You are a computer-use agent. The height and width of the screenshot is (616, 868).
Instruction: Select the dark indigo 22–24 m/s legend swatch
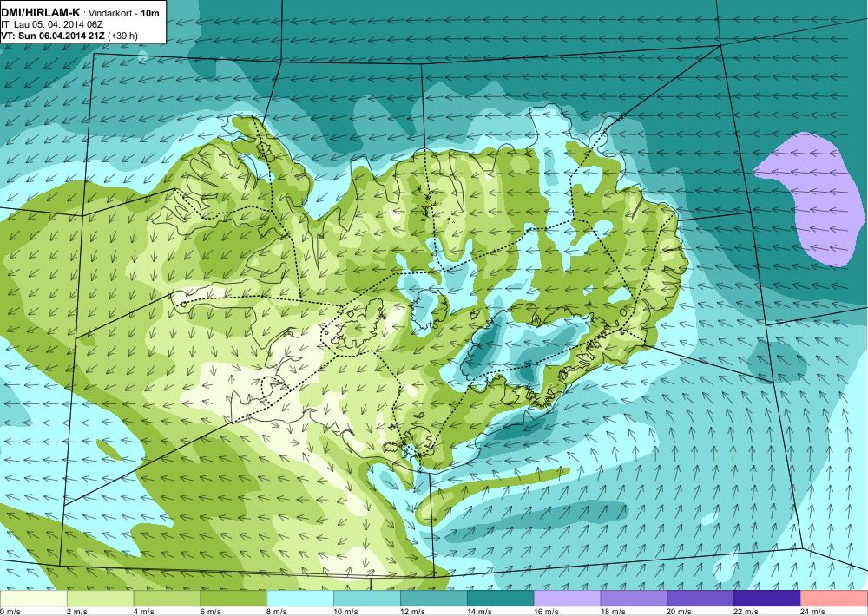pyautogui.click(x=767, y=599)
